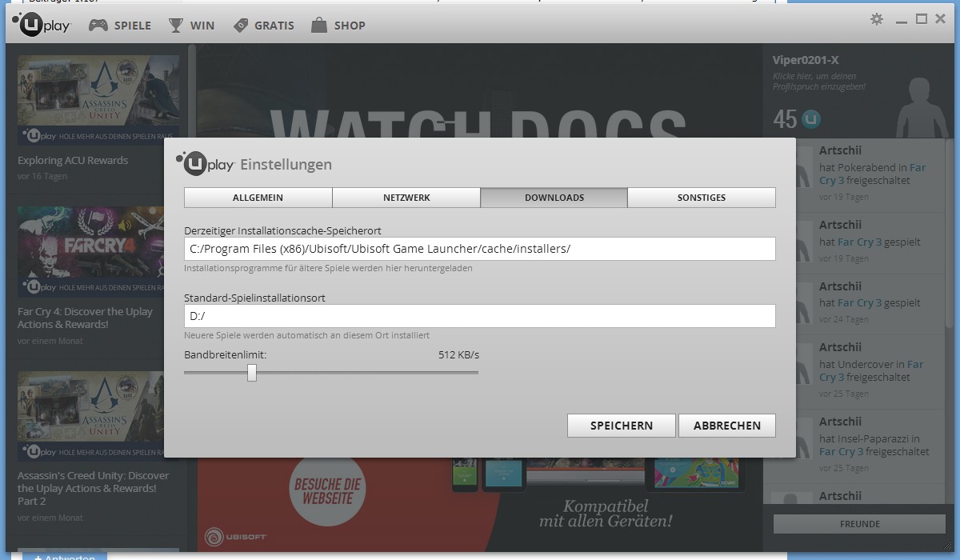Click the trophy icon beside WIN
The width and height of the screenshot is (960, 560).
tap(176, 26)
